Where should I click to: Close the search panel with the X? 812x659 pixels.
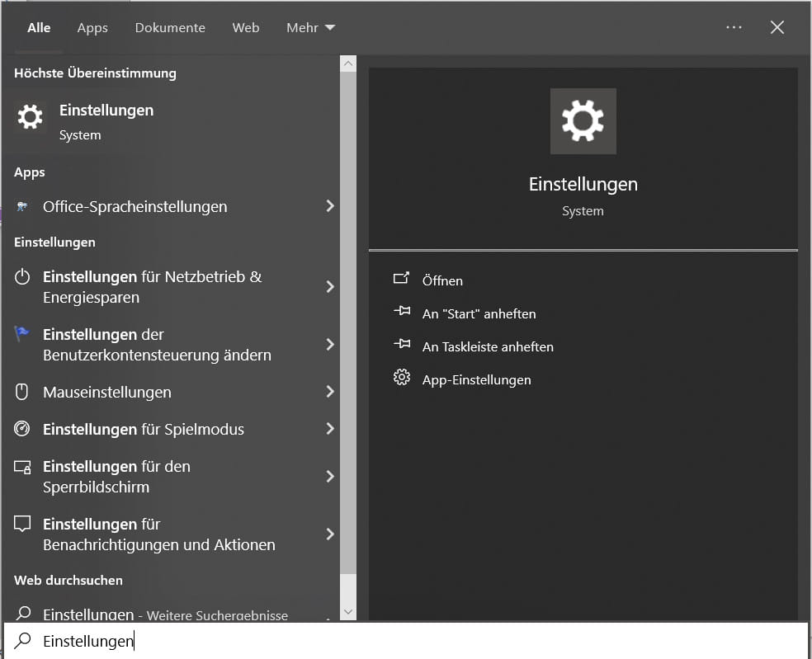pos(777,27)
